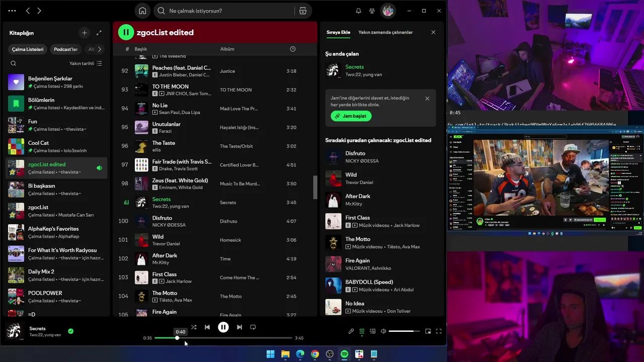Open the Windows Start menu

pyautogui.click(x=270, y=354)
